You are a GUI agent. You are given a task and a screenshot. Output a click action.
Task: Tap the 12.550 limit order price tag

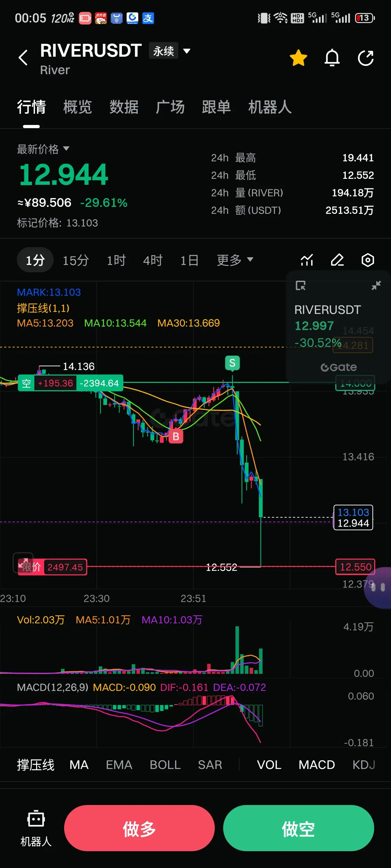(355, 567)
